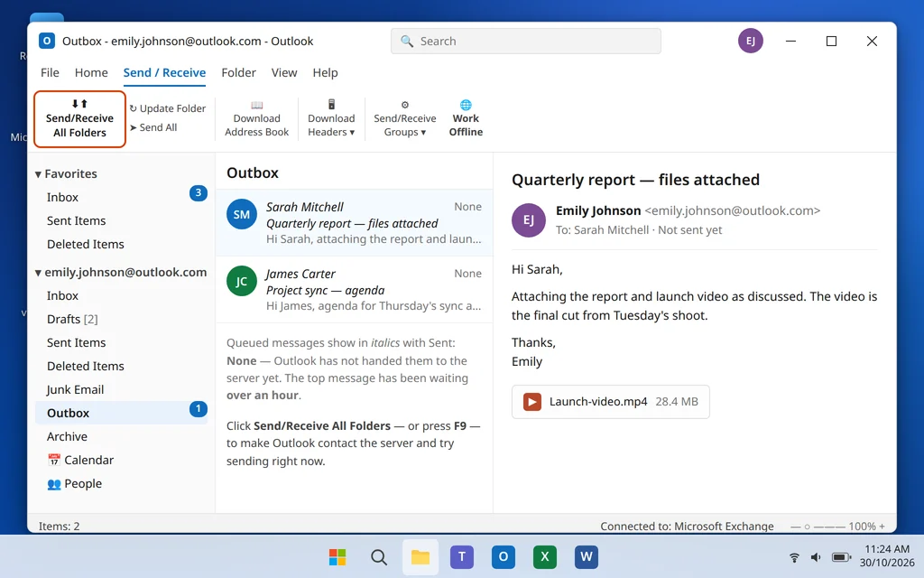Open the Help tab
The image size is (924, 578).
pos(325,72)
